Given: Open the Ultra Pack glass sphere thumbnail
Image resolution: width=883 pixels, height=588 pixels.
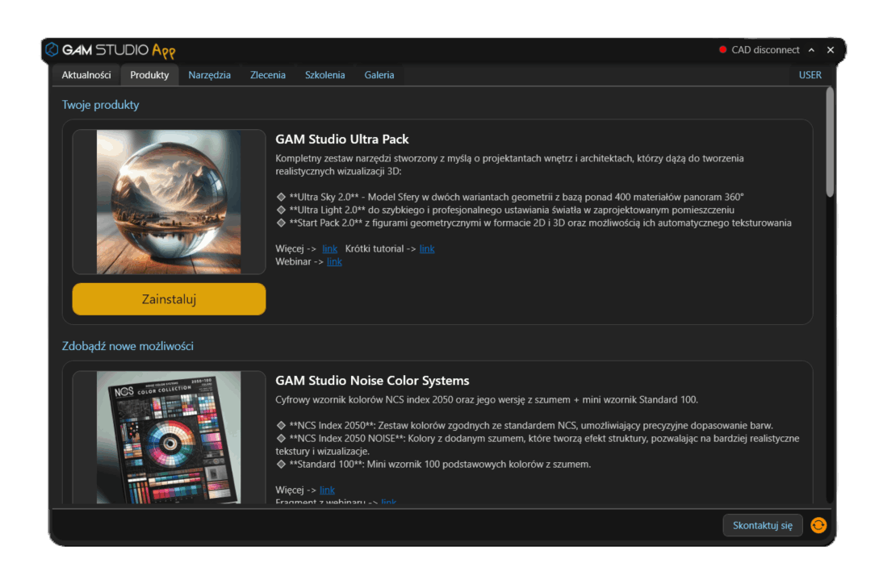Looking at the screenshot, I should [169, 202].
